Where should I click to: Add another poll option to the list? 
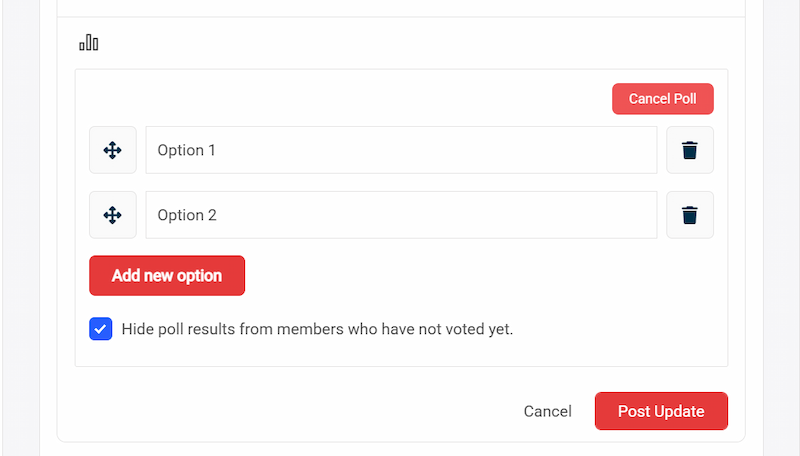(x=167, y=276)
